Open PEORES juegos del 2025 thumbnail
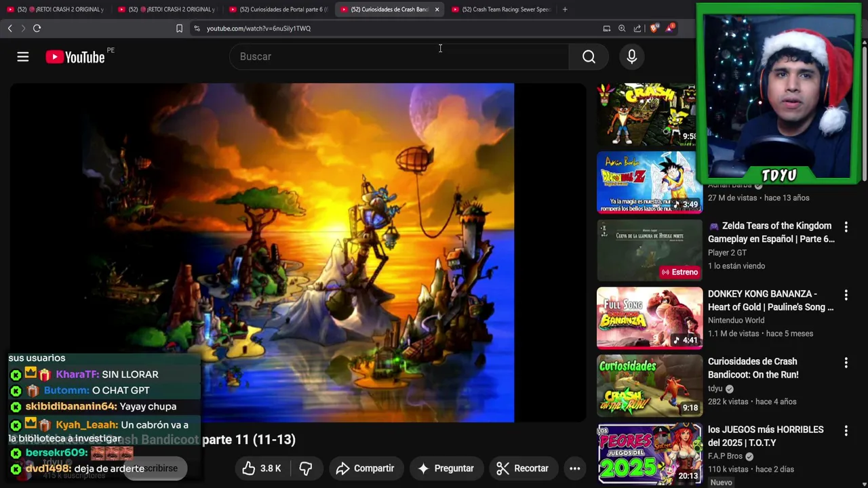 pos(650,453)
